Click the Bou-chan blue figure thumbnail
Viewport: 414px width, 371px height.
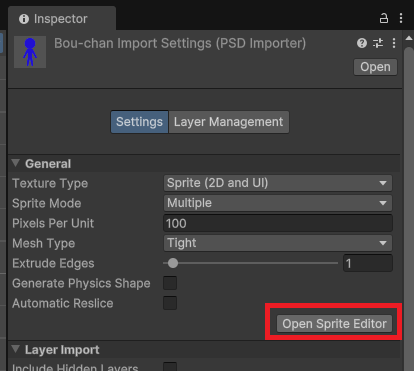pyautogui.click(x=30, y=52)
